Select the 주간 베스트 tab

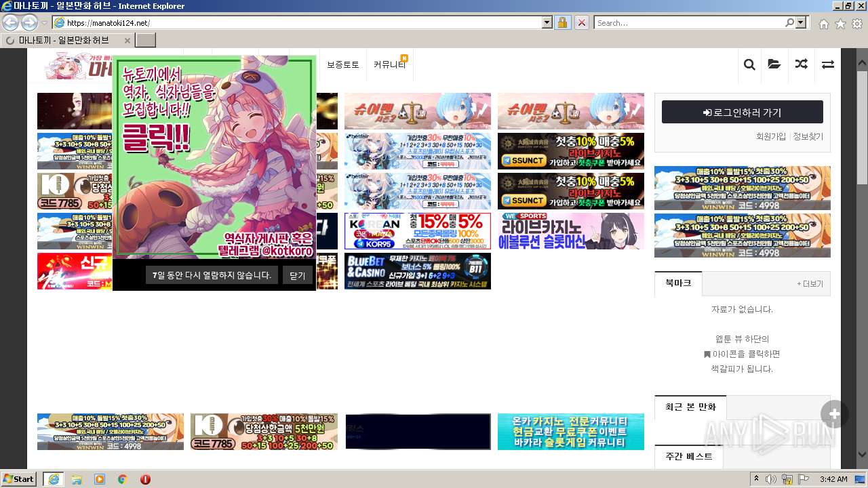[x=689, y=456]
